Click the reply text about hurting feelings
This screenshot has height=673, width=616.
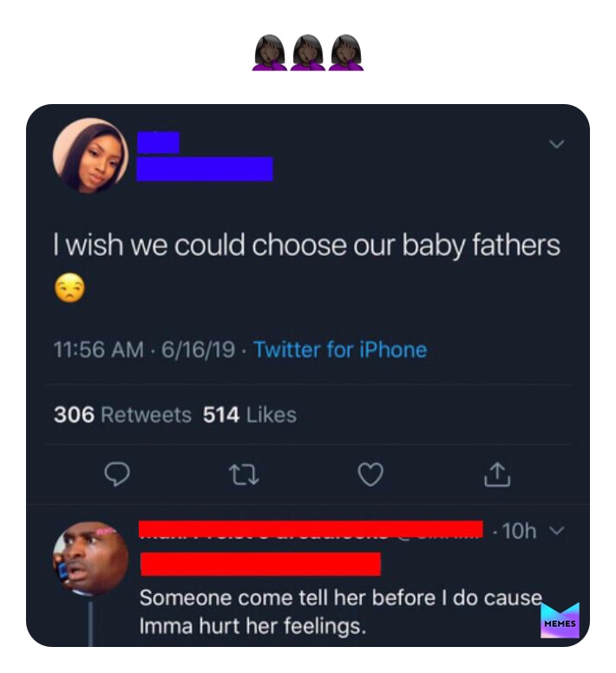click(x=340, y=611)
